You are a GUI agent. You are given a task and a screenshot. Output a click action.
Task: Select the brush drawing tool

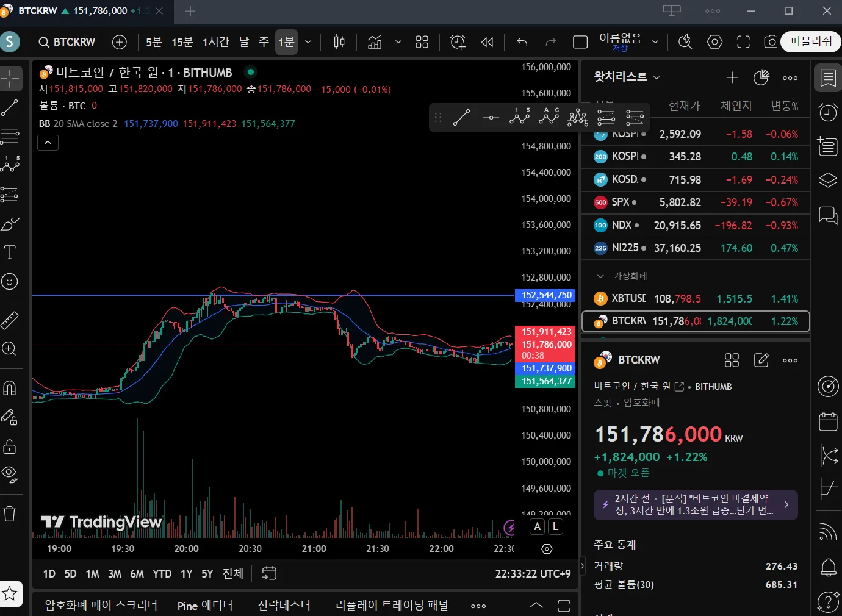click(10, 224)
